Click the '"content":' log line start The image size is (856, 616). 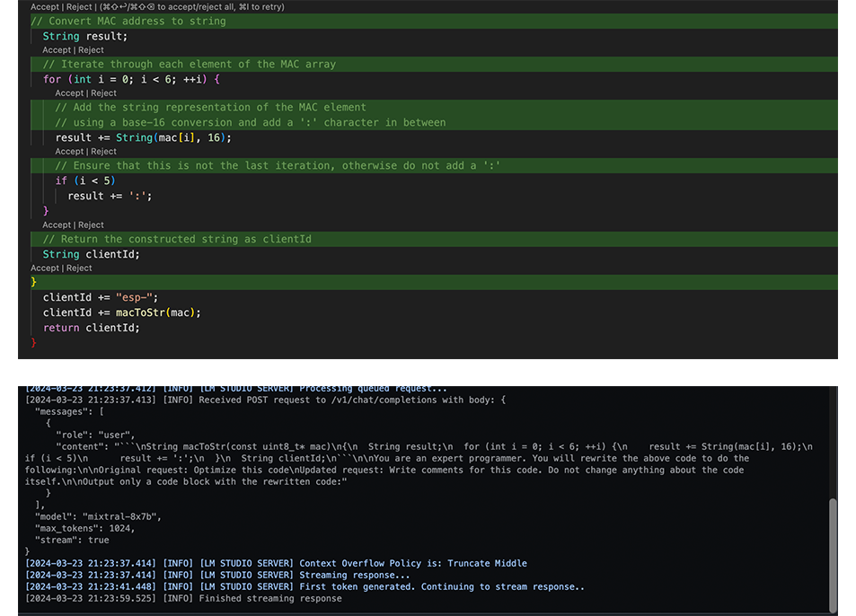click(x=83, y=447)
